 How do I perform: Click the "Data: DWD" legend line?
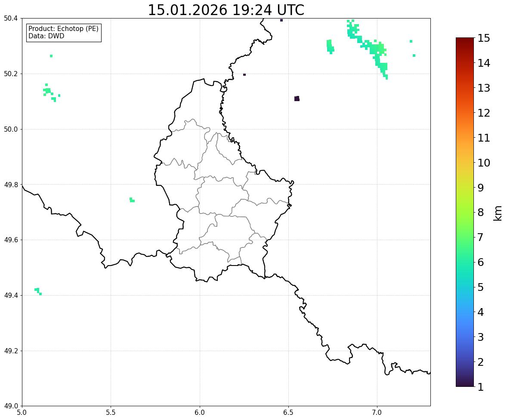(46, 36)
